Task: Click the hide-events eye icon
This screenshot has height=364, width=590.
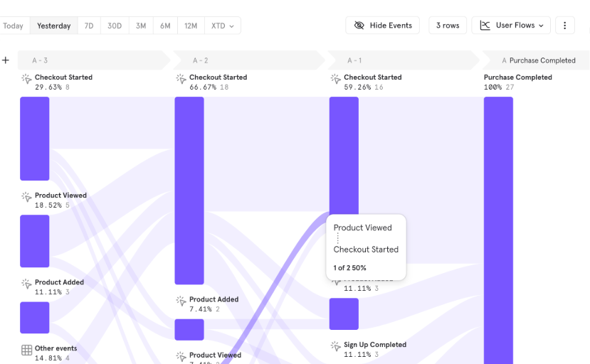Action: click(x=359, y=25)
